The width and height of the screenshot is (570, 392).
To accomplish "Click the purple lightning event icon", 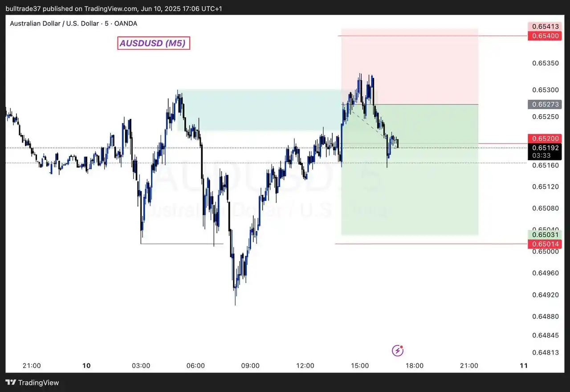I will pos(397,351).
